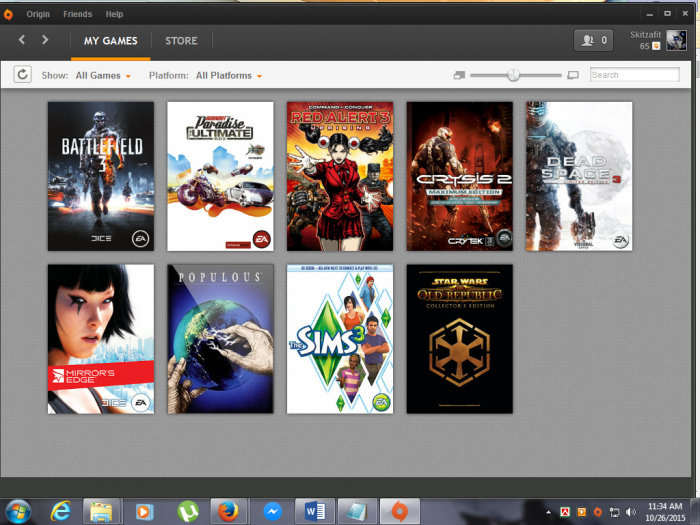Go forward with the right arrow
700x525 pixels.
[x=45, y=40]
